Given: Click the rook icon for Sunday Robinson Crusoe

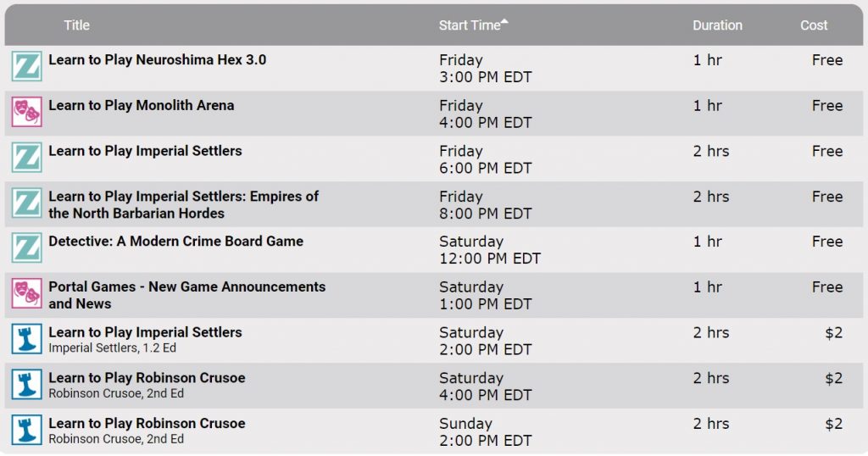Looking at the screenshot, I should 26,430.
